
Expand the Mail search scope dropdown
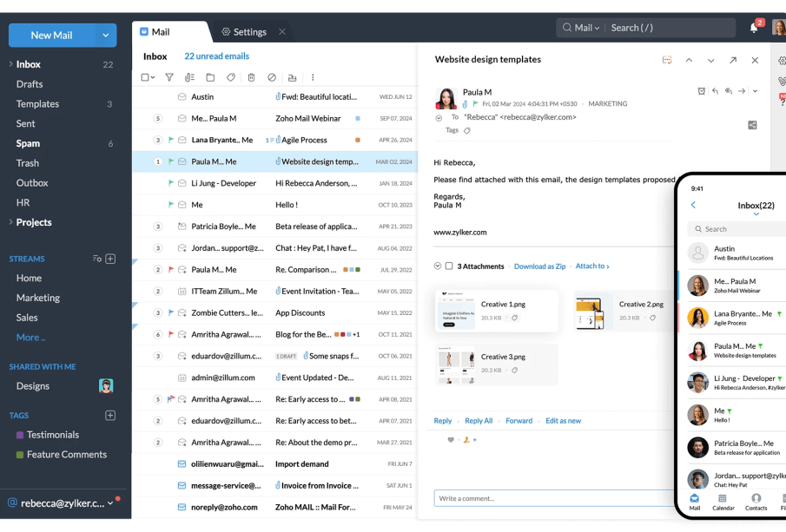[581, 28]
